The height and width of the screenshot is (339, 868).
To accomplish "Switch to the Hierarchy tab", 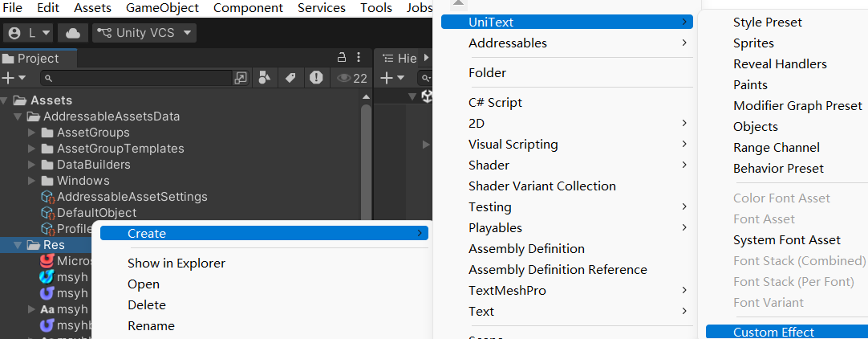I will [400, 58].
